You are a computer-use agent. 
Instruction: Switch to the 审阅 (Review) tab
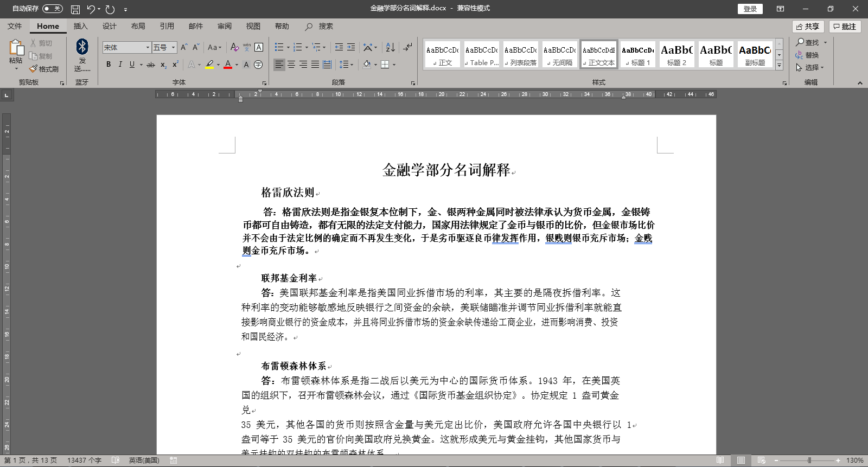tap(225, 26)
